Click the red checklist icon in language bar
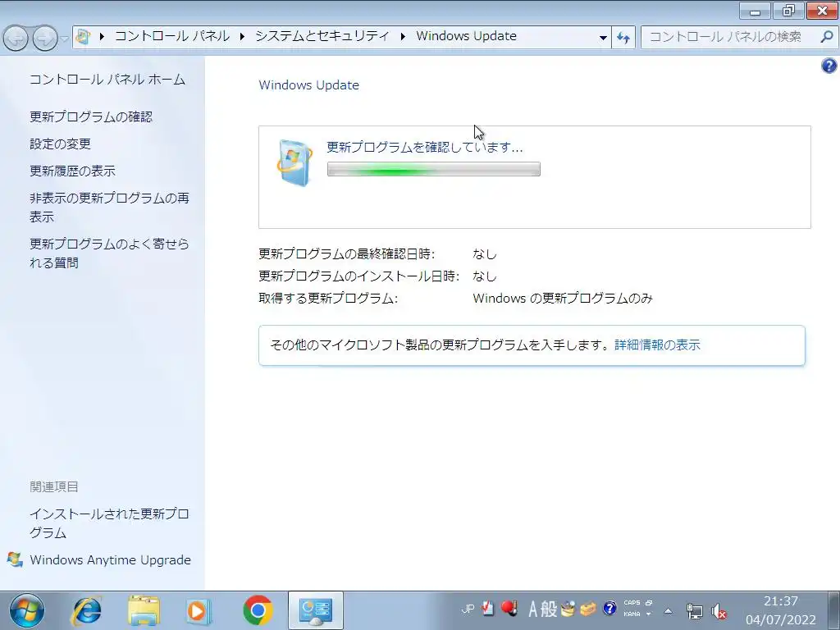This screenshot has width=840, height=630. (487, 608)
